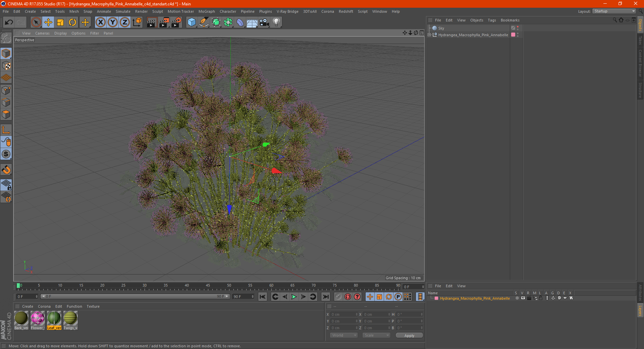Click the Bend deformer icon
This screenshot has width=644, height=349.
240,22
